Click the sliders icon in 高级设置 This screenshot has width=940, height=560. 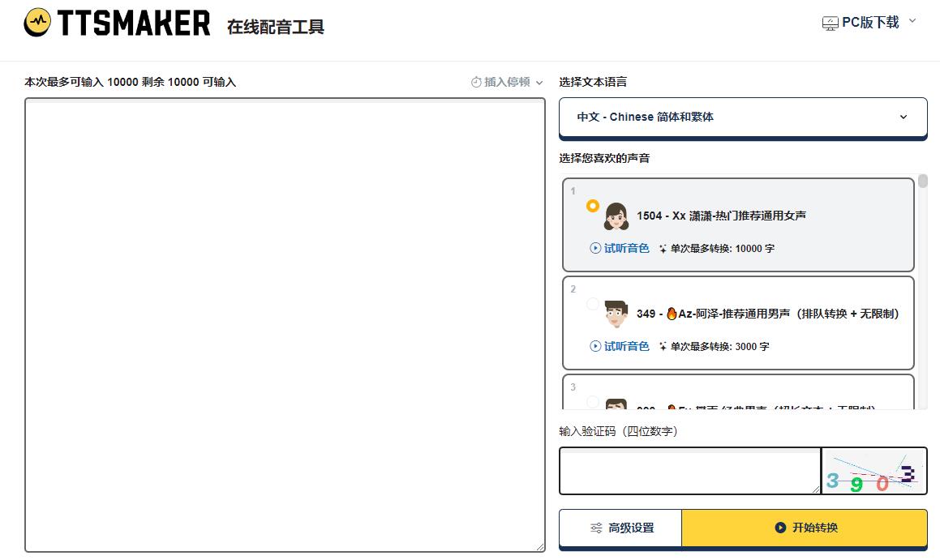point(596,528)
